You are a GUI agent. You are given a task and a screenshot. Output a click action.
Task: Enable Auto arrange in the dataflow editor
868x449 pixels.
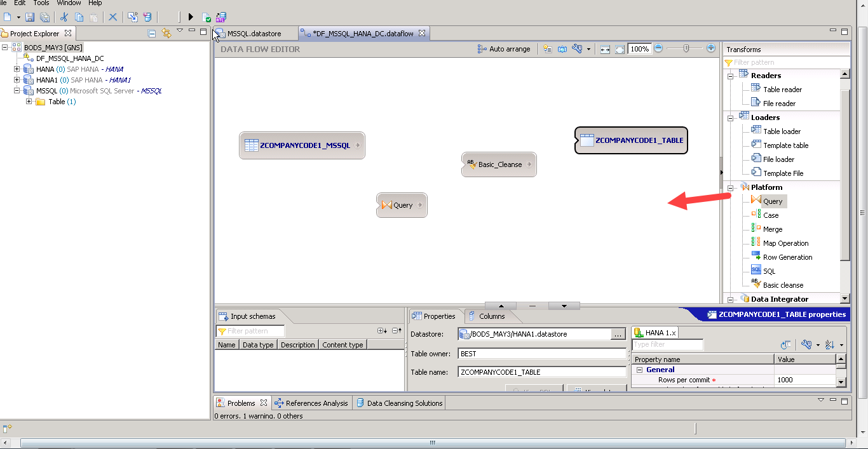click(x=504, y=48)
